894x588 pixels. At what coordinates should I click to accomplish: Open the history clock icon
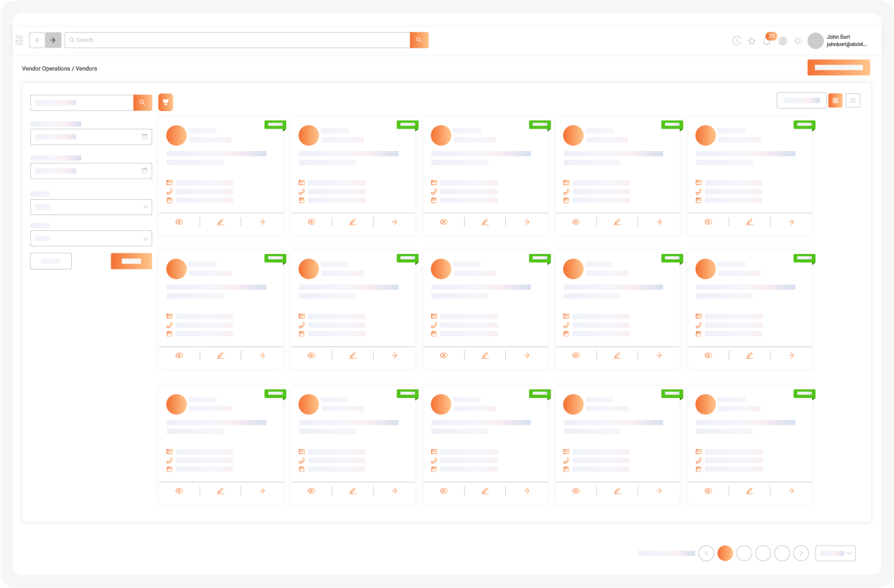[x=737, y=41]
